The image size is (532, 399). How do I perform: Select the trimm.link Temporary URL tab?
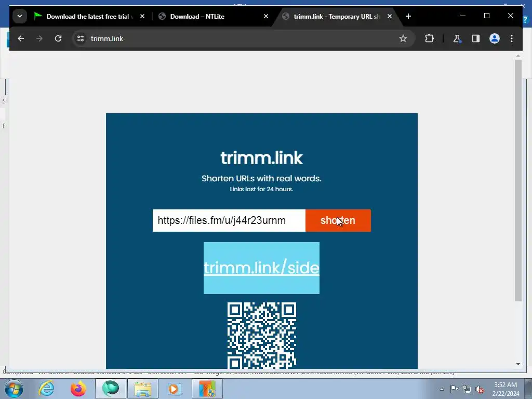(x=337, y=16)
